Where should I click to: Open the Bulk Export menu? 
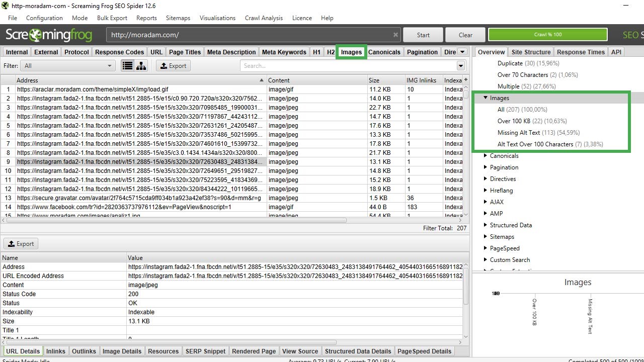(x=112, y=18)
